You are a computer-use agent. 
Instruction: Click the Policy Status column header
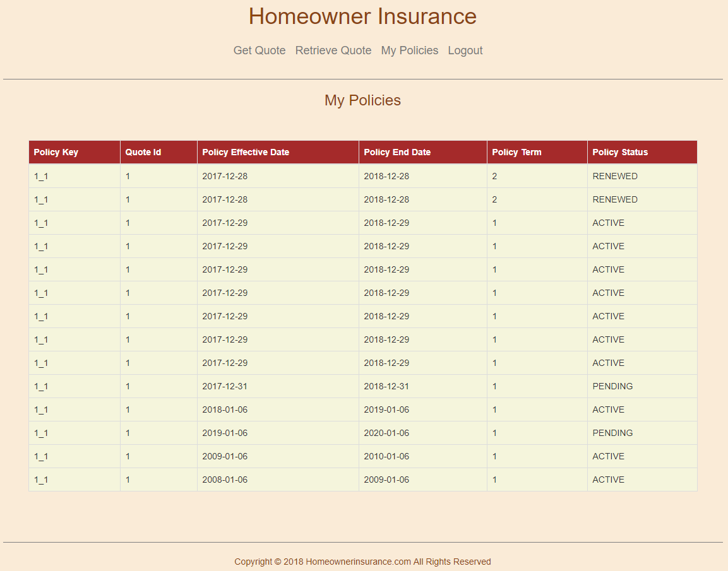[x=620, y=152]
